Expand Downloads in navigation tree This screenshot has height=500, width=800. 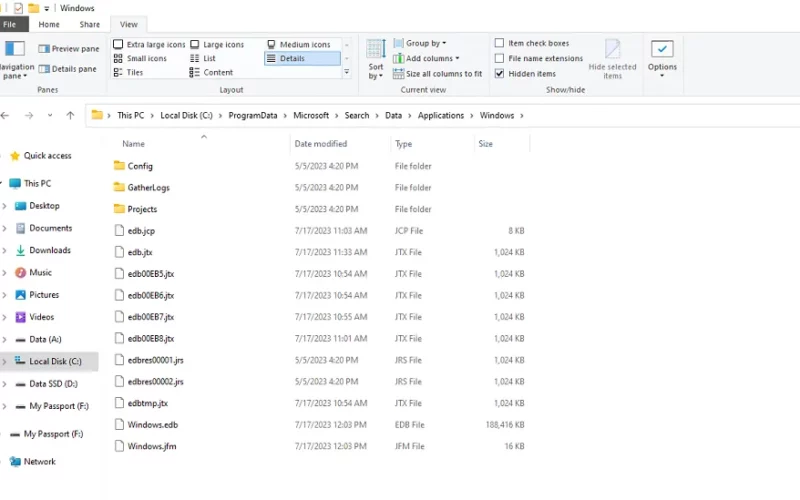point(5,251)
